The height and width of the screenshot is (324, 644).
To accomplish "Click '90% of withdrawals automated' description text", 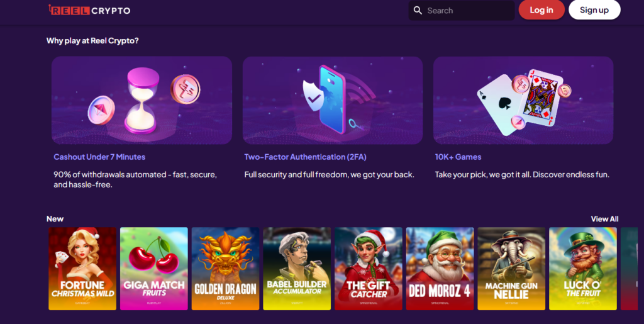I will [135, 179].
